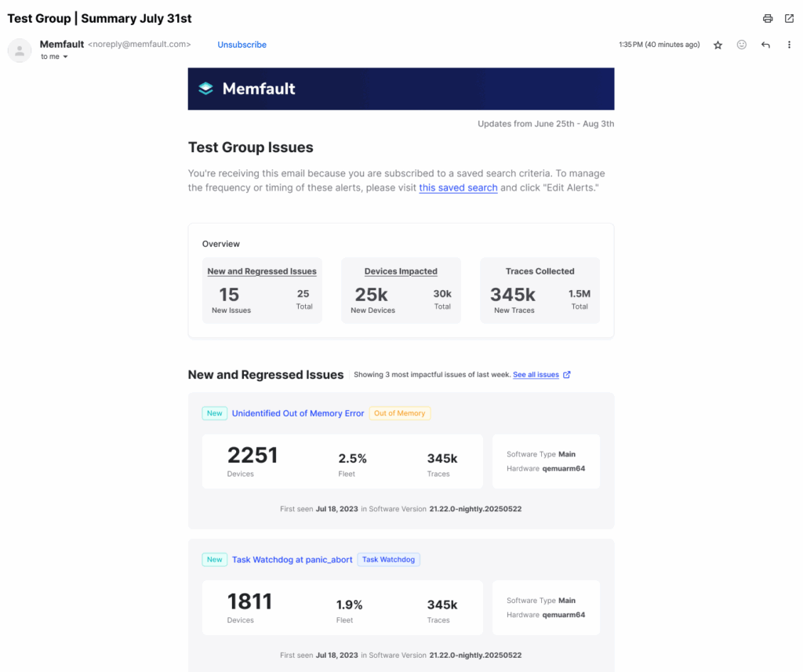Click the '30k' total devices value

click(442, 293)
